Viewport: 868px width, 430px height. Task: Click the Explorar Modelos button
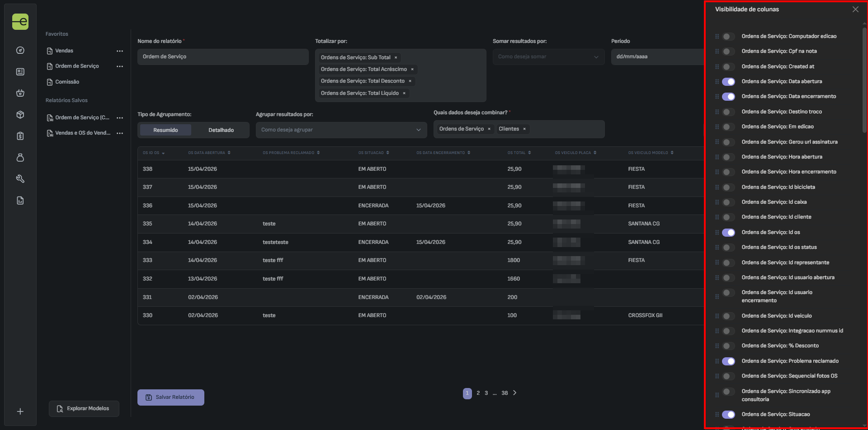(x=84, y=409)
